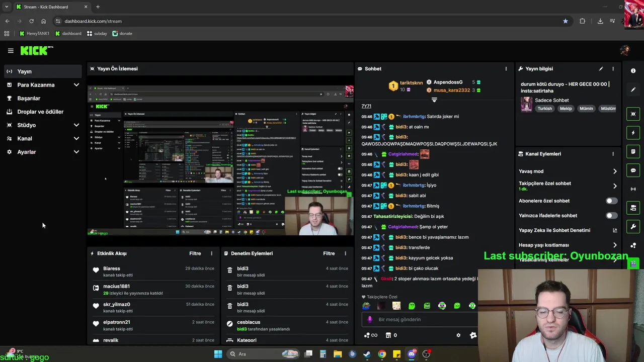
Task: Click the chat identity badge icon
Action: (x=473, y=335)
